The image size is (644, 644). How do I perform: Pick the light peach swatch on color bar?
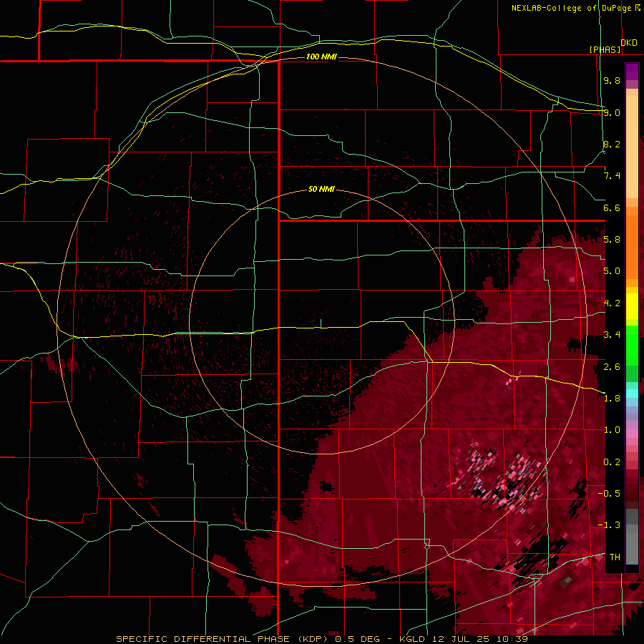click(x=632, y=148)
